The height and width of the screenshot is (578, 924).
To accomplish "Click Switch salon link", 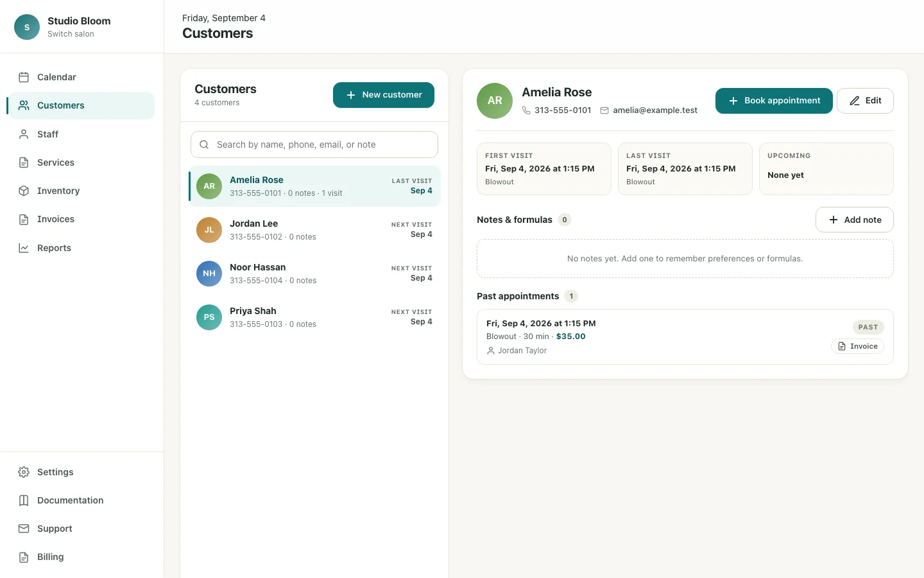I will pos(71,34).
